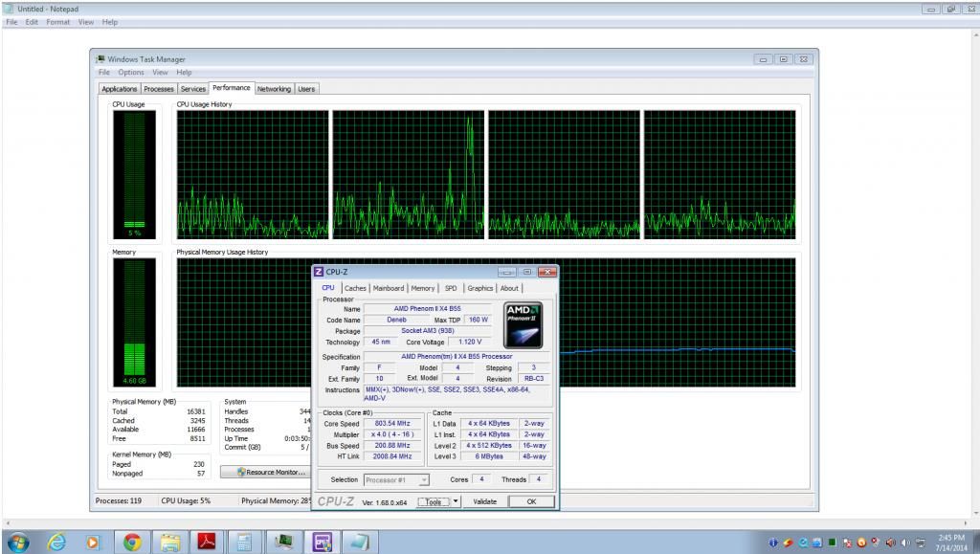Expand the Processor #1 selection dropdown
Image resolution: width=980 pixels, height=554 pixels.
396,479
